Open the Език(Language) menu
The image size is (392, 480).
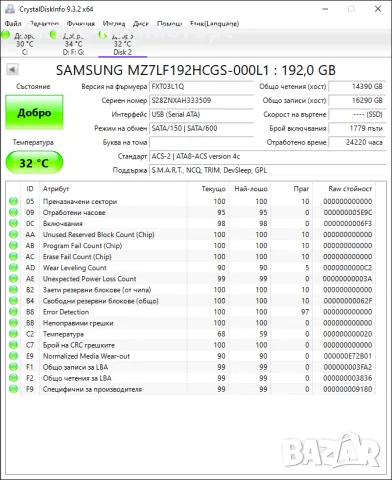[x=214, y=24]
